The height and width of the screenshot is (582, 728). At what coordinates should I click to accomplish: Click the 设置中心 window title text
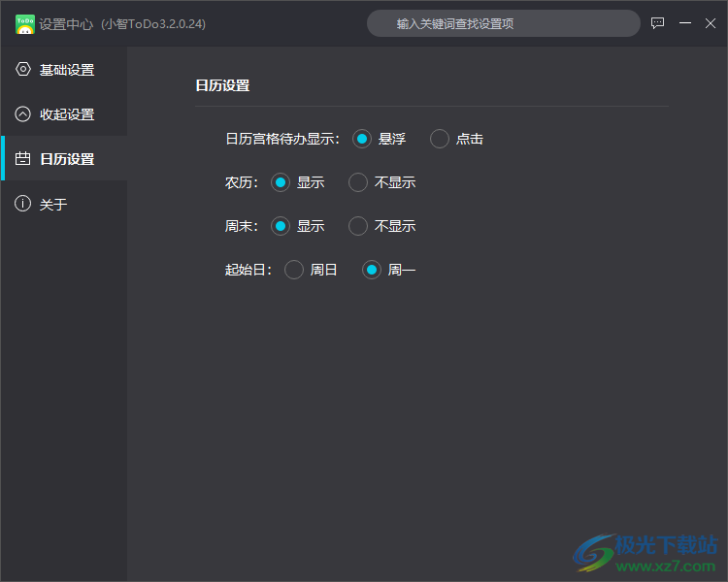coord(66,24)
